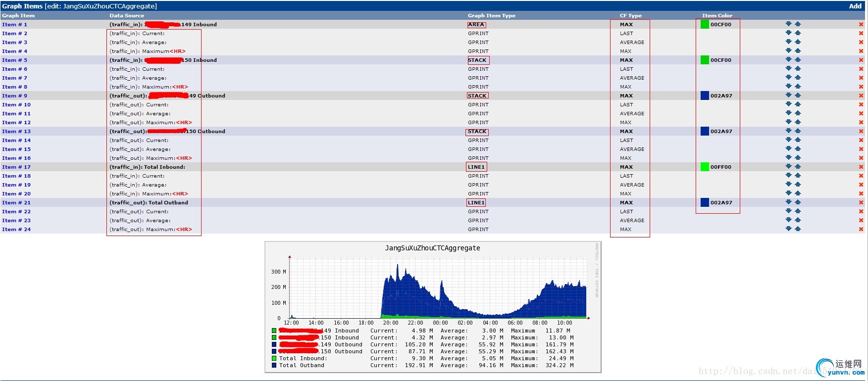
Task: Click the Graph Item Type column header
Action: tap(491, 15)
